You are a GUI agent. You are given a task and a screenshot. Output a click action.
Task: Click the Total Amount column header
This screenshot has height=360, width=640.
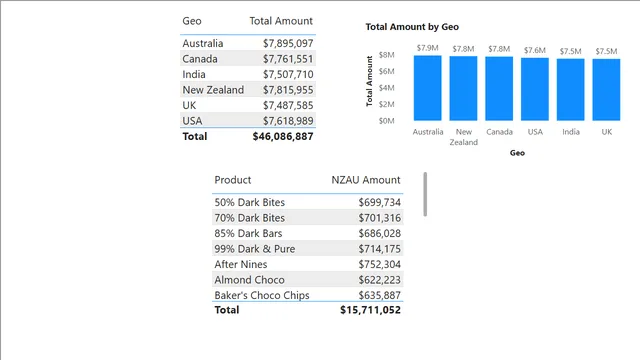pyautogui.click(x=281, y=21)
